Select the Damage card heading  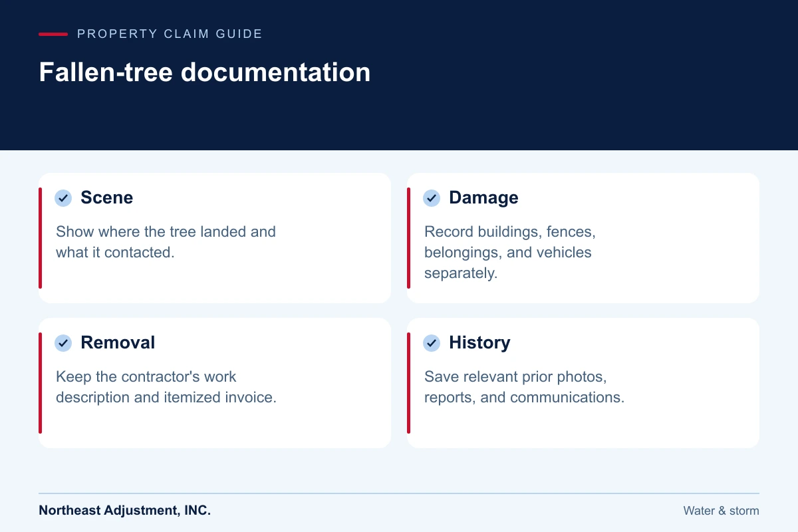click(x=483, y=198)
